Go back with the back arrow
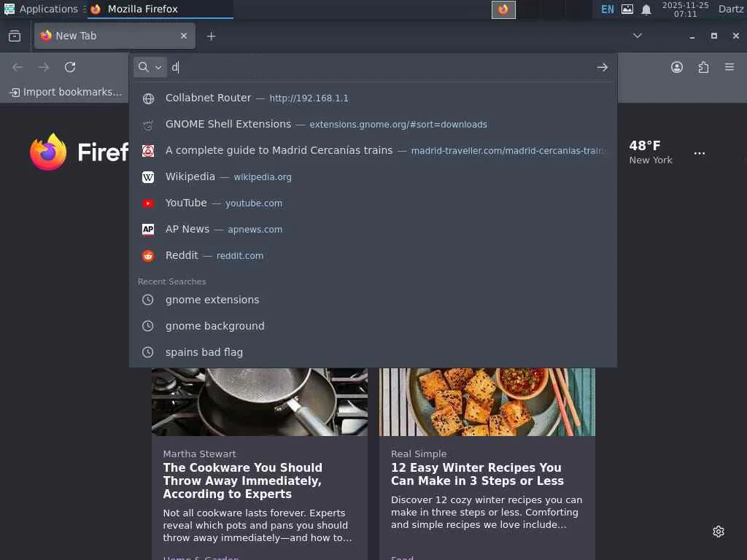 pyautogui.click(x=18, y=67)
